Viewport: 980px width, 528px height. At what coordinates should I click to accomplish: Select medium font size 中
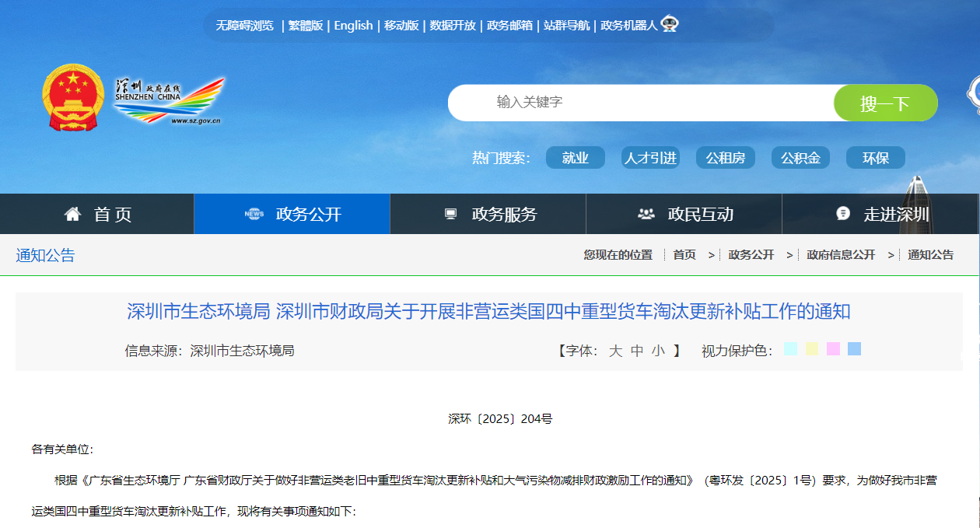(637, 351)
